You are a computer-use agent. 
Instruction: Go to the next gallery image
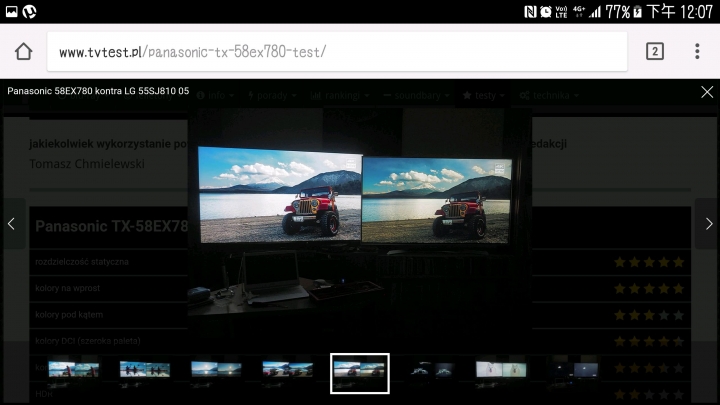(709, 224)
